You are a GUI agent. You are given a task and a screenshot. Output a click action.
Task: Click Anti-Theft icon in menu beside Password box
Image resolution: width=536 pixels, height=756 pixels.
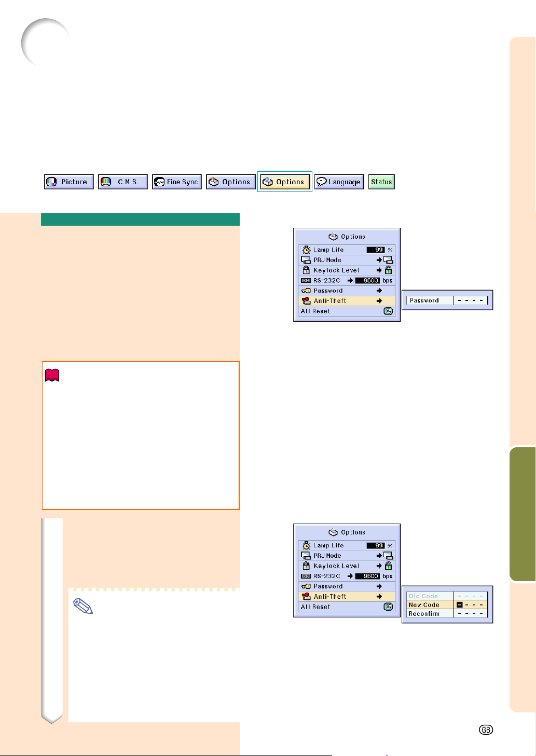pos(306,300)
